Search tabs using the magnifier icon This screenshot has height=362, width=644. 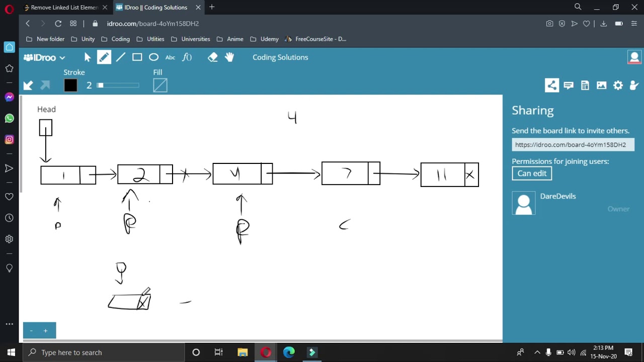(578, 7)
